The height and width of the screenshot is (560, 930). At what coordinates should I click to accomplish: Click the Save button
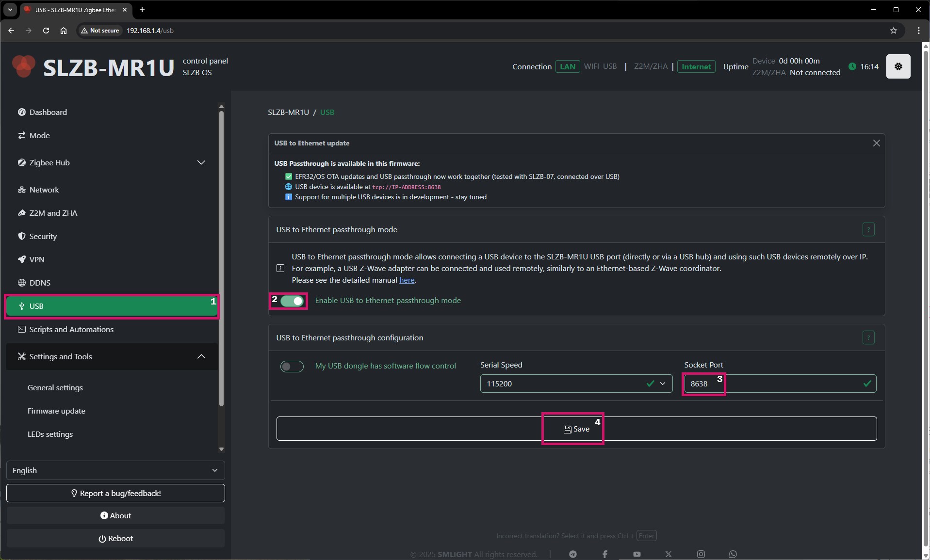[x=576, y=429]
